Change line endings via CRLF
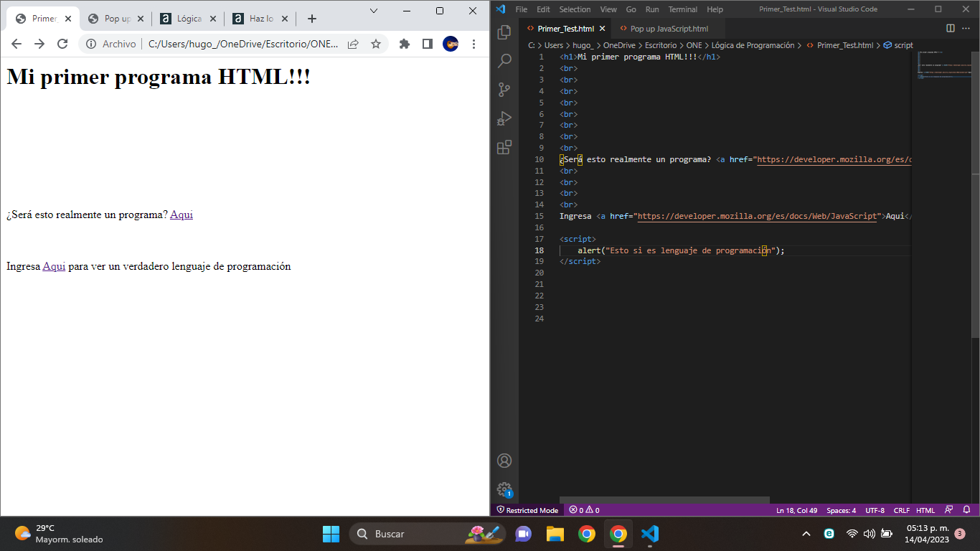Viewport: 980px width, 551px height. pos(902,510)
